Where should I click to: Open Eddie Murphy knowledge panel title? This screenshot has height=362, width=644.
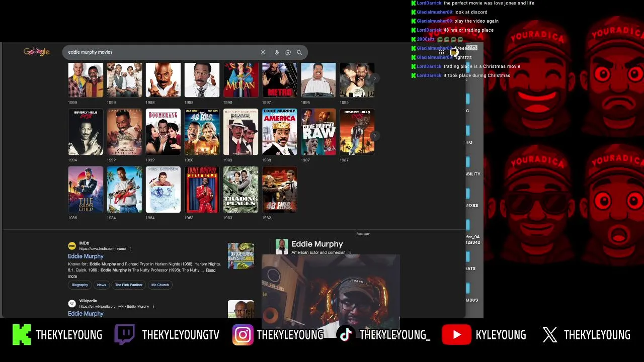click(317, 244)
